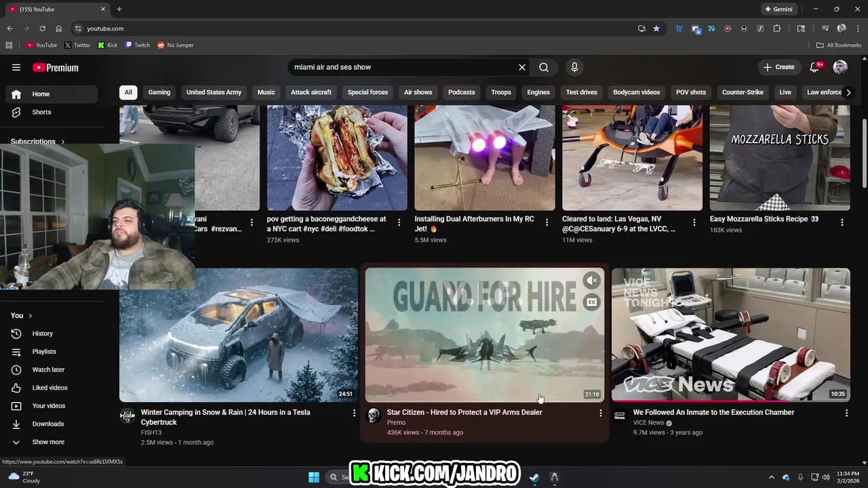Toggle captions on the Star Citizen preview

tap(591, 302)
